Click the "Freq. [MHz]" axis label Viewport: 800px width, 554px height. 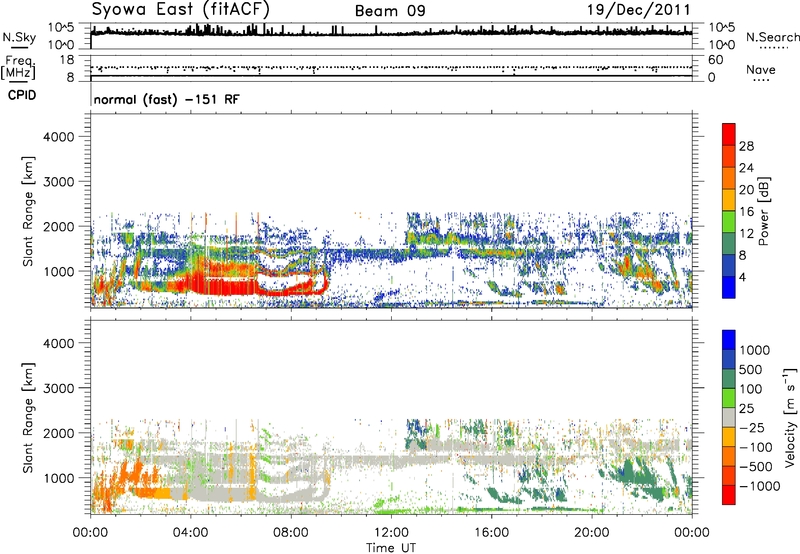tap(19, 67)
